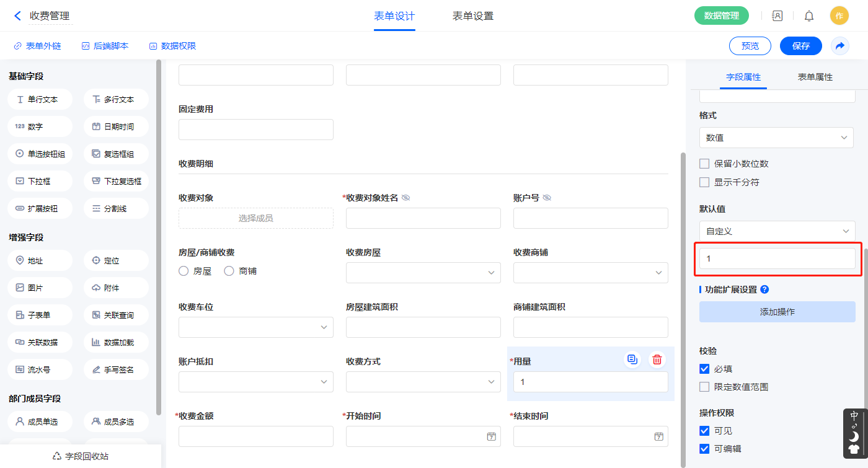Click the default value input containing 1
This screenshot has height=468, width=868.
point(777,258)
